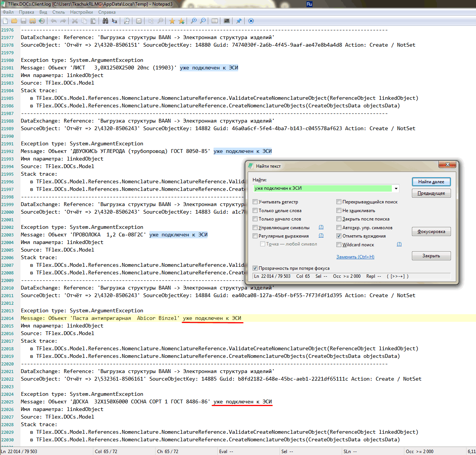The image size is (476, 455).
Task: Click the Save As toolbar icon
Action: click(x=33, y=21)
